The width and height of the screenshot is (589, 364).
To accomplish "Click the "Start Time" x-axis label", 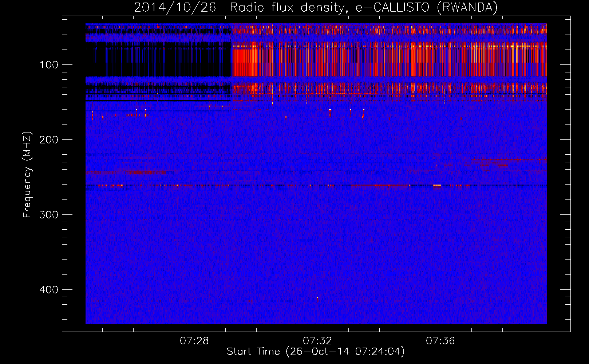I will point(315,352).
